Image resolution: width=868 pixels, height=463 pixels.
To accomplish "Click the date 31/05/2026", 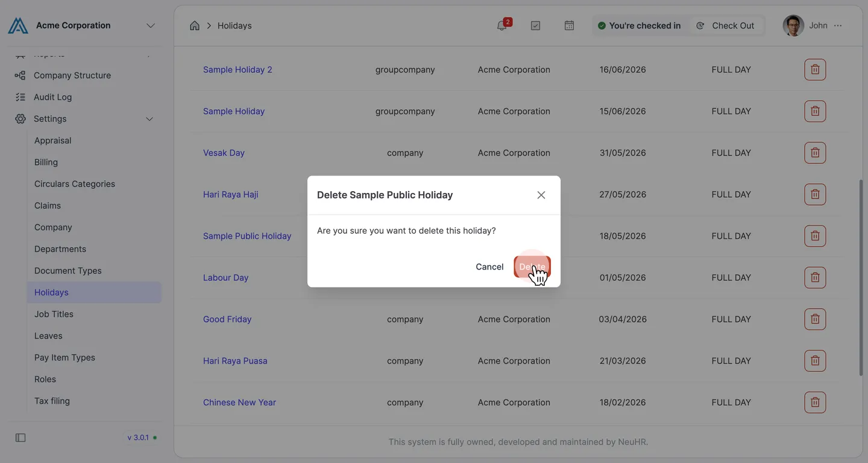I will [623, 153].
